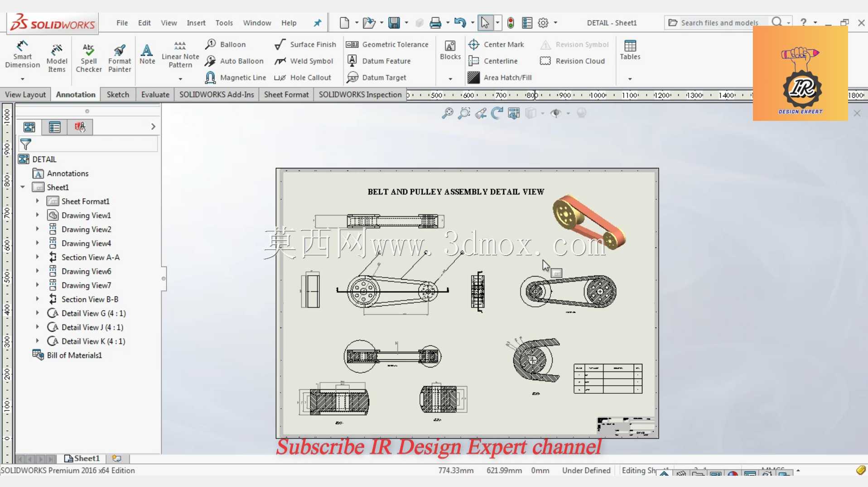The width and height of the screenshot is (868, 487).
Task: Expand the Sheet Format1 tree node
Action: 38,201
